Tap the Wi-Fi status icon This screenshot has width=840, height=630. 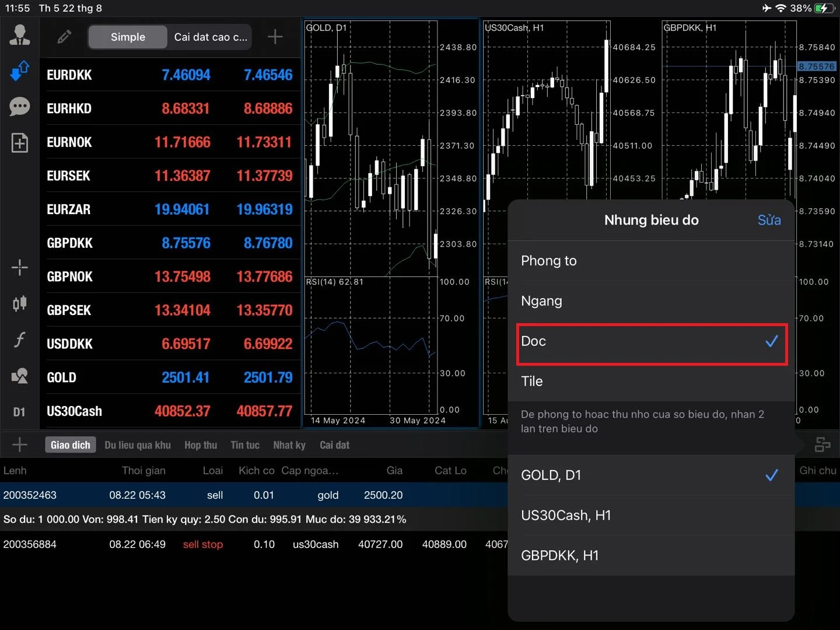coord(780,8)
